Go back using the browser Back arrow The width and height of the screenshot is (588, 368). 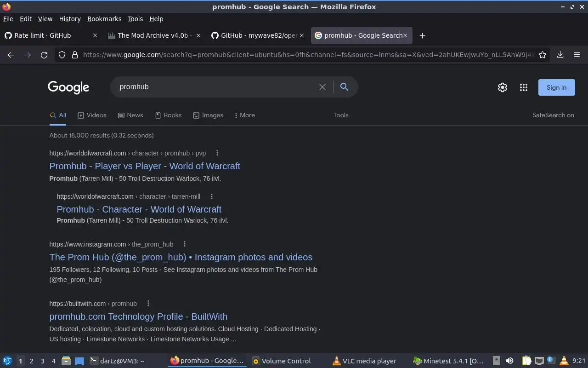pyautogui.click(x=11, y=55)
